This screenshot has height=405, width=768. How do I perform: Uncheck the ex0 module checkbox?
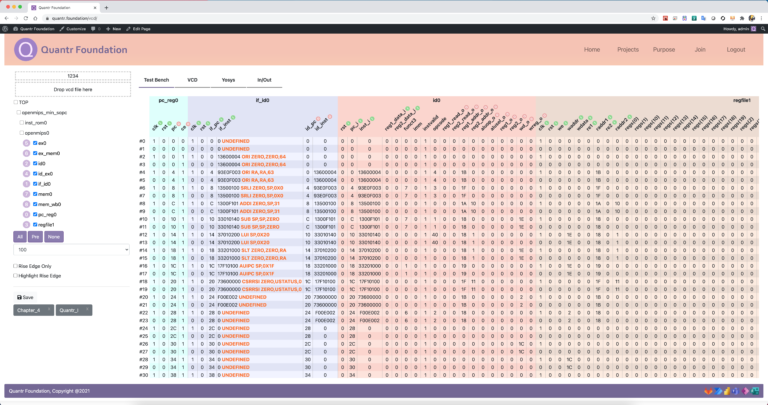click(35, 143)
